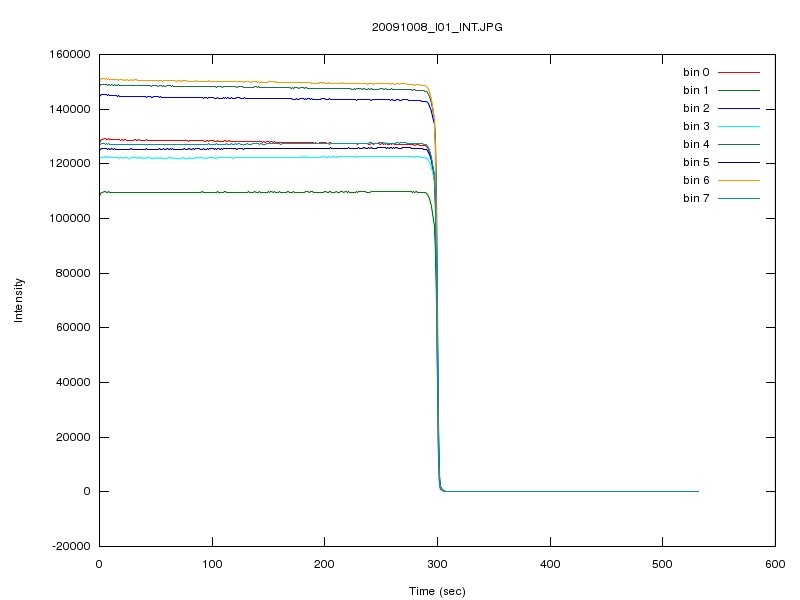Viewport: 800px width, 600px height.
Task: Click the y-axis value 80000
Action: coord(73,273)
